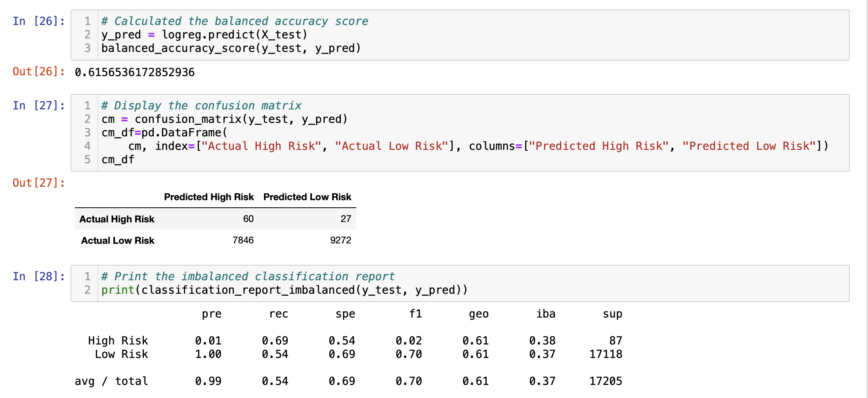
Task: Click the Actual High Risk row label
Action: coord(117,219)
